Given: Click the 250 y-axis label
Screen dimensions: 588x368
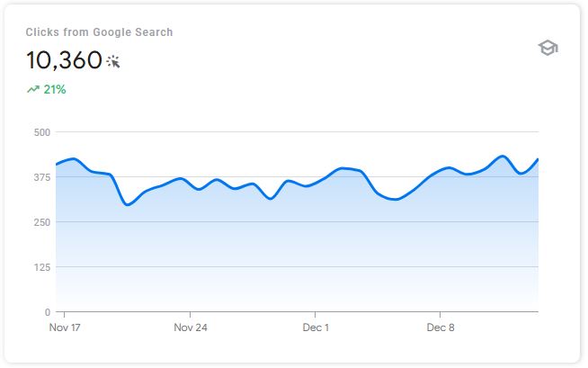Looking at the screenshot, I should tap(40, 222).
